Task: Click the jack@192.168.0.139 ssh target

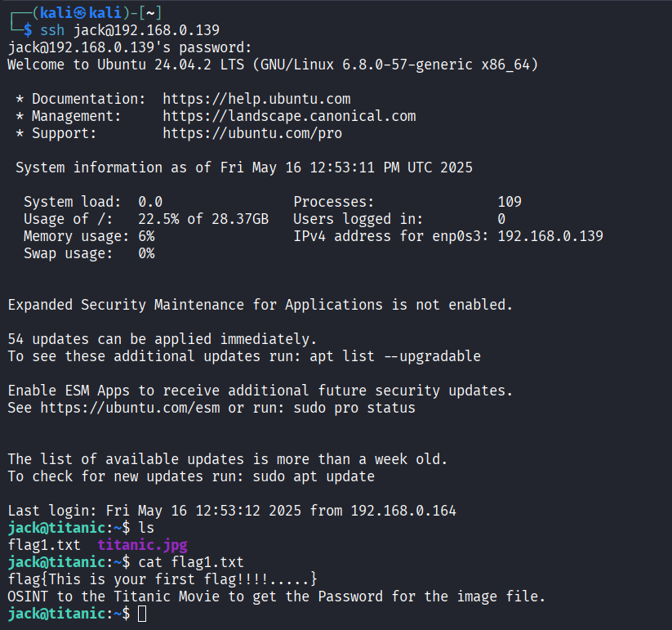Action: point(146,30)
